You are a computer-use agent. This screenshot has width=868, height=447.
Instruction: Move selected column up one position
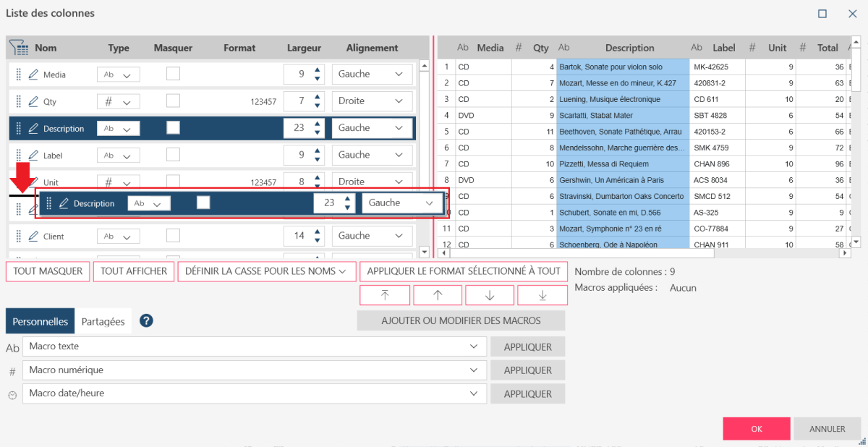437,295
